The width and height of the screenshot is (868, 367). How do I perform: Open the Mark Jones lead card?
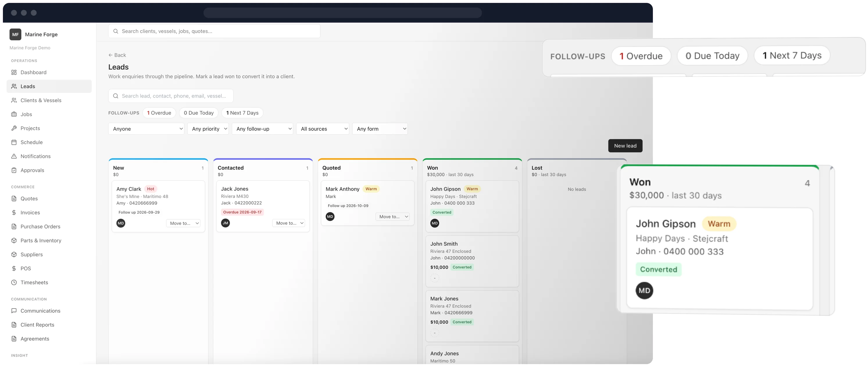pos(472,316)
